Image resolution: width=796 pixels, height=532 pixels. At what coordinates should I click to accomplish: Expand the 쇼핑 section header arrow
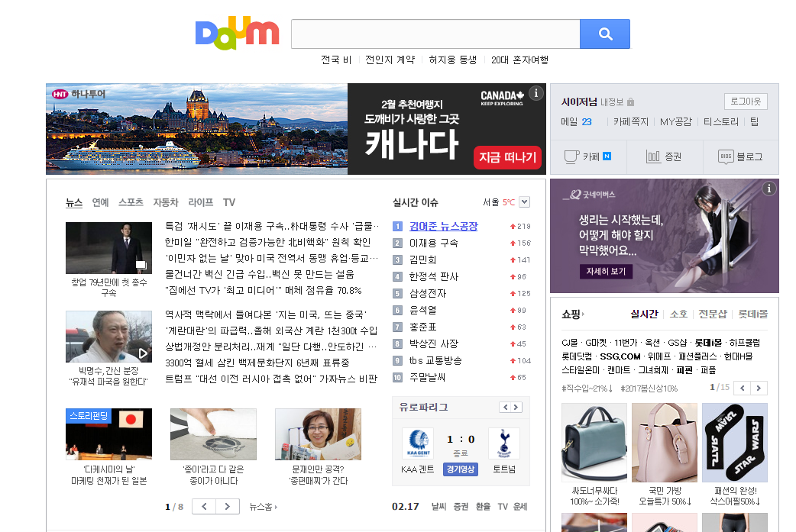pos(585,314)
